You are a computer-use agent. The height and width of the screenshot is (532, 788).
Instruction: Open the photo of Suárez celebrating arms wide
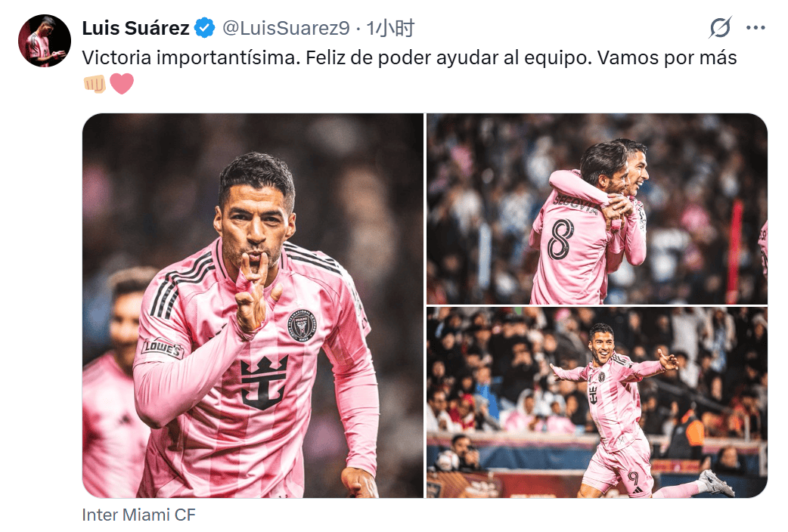(x=597, y=402)
